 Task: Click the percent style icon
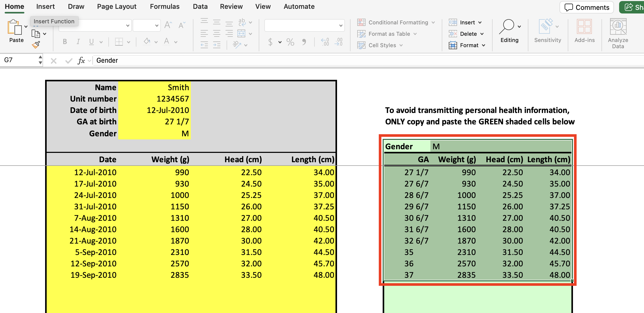tap(290, 42)
